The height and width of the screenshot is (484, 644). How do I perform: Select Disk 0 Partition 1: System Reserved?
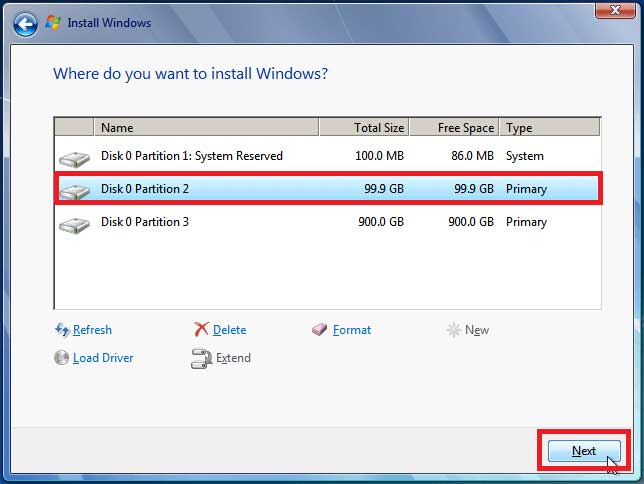pyautogui.click(x=327, y=156)
